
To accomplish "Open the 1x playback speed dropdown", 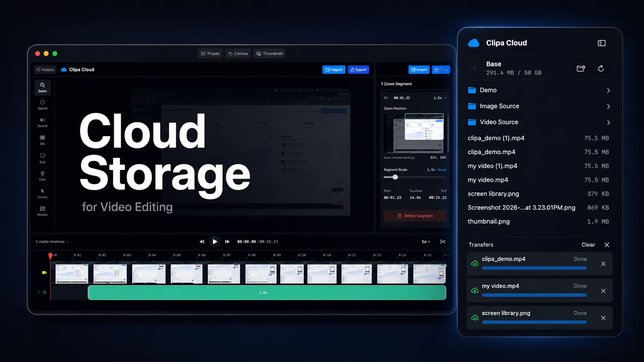I will point(426,242).
